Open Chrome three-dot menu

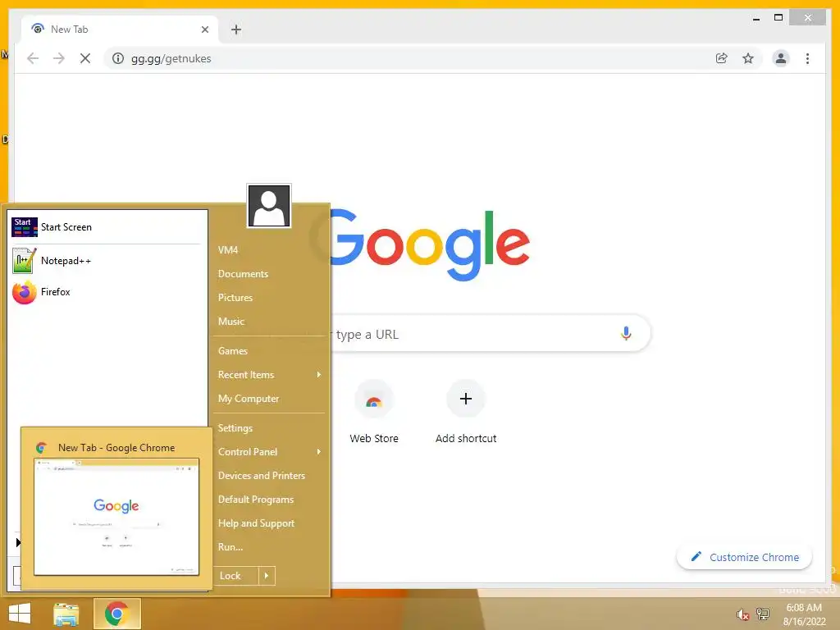pos(807,58)
